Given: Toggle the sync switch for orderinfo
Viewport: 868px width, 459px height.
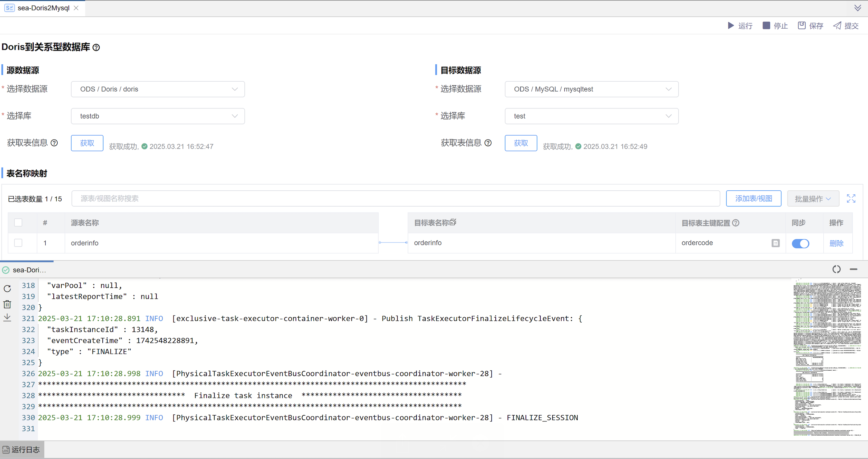Looking at the screenshot, I should (800, 243).
